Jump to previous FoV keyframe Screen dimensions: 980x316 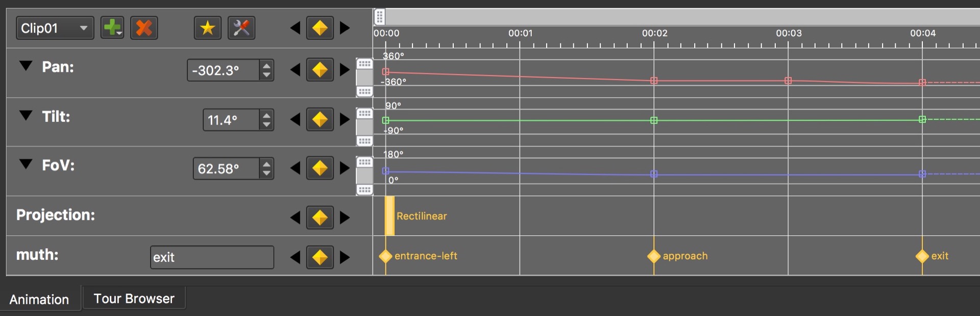pyautogui.click(x=295, y=168)
